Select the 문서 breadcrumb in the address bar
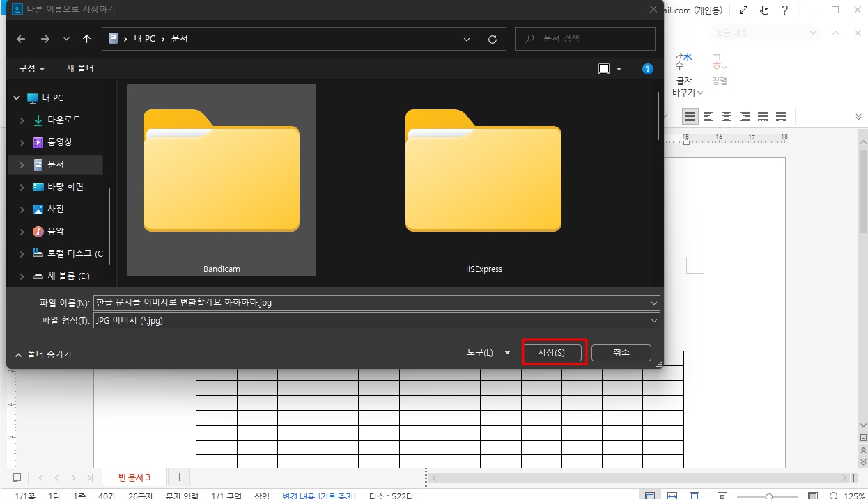 coord(179,39)
